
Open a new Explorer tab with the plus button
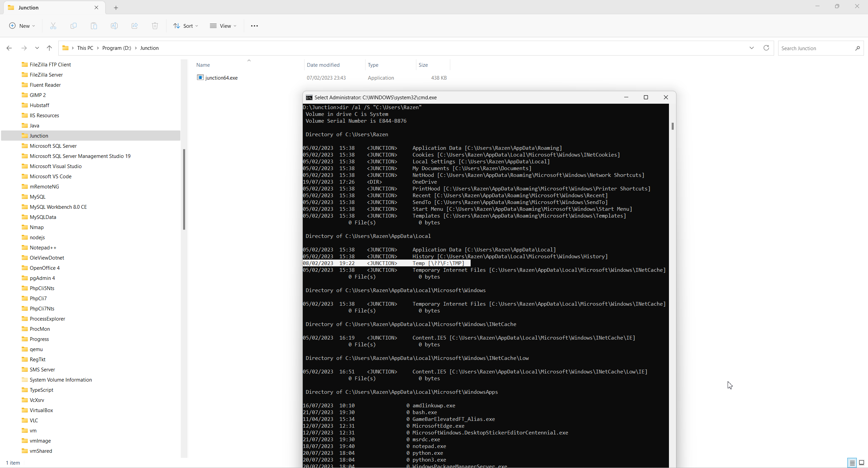(x=116, y=7)
